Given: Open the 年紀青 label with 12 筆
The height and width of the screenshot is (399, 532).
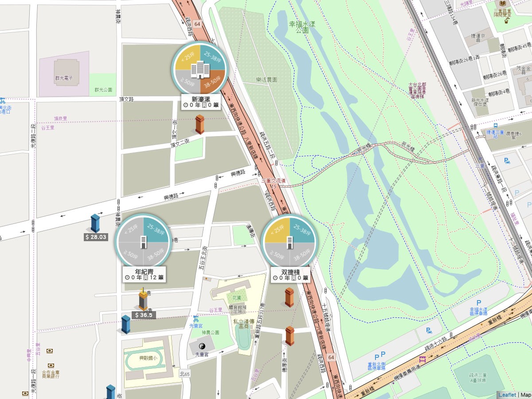Looking at the screenshot, I should [145, 274].
